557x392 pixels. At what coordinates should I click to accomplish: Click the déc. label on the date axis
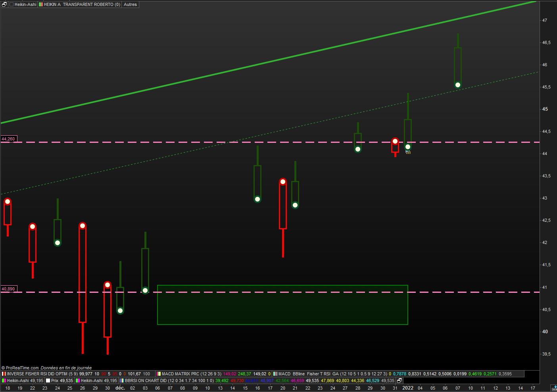[x=120, y=388]
